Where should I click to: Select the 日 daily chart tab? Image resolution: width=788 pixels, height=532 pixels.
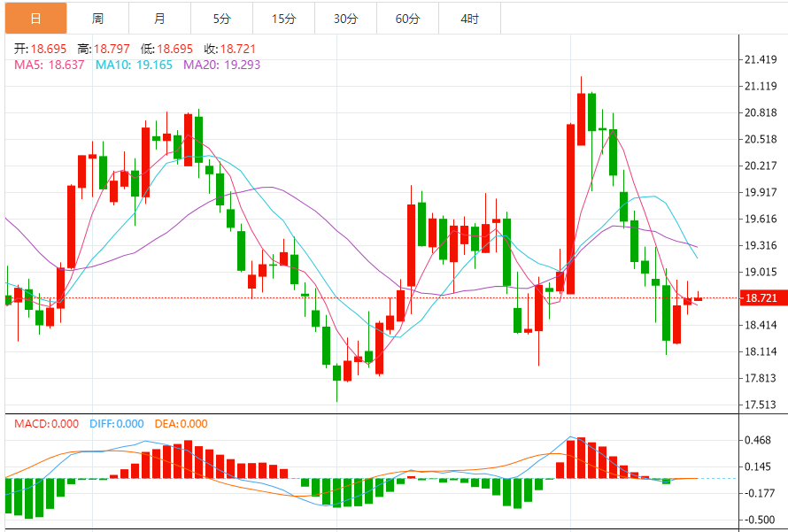pos(35,19)
